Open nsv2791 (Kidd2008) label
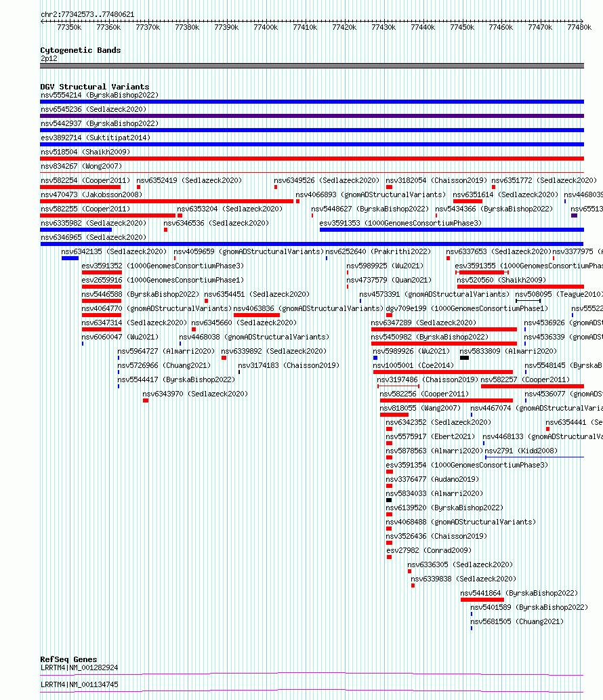This screenshot has height=700, width=603. [x=521, y=452]
